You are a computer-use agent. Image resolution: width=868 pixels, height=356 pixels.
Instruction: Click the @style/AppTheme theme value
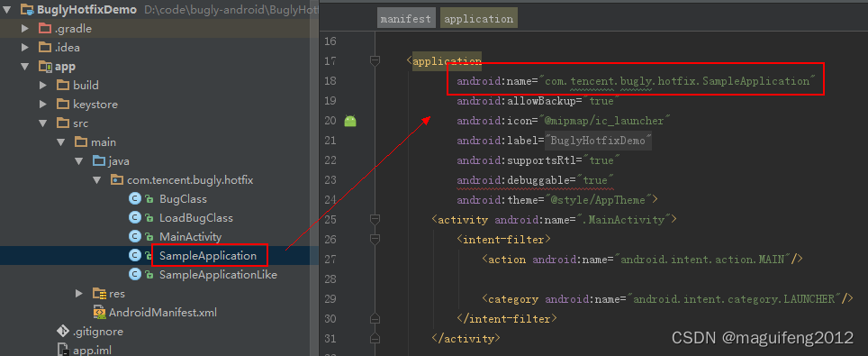[x=598, y=200]
